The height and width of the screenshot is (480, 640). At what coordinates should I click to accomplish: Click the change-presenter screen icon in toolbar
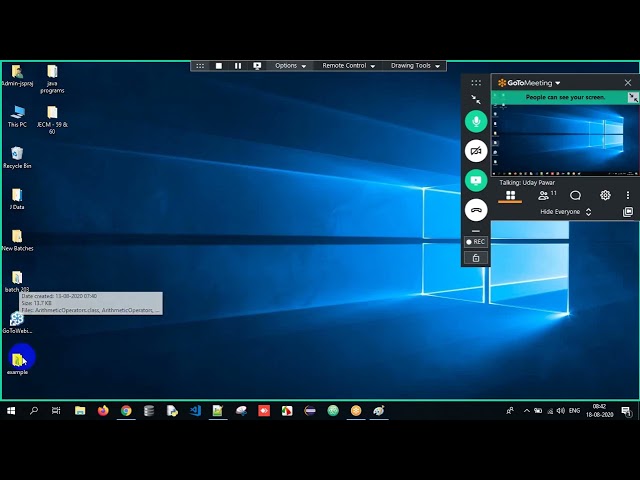[257, 66]
